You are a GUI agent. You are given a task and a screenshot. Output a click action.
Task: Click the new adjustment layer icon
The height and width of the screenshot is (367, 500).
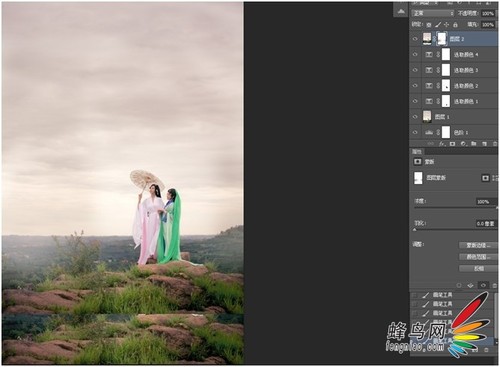(x=463, y=144)
